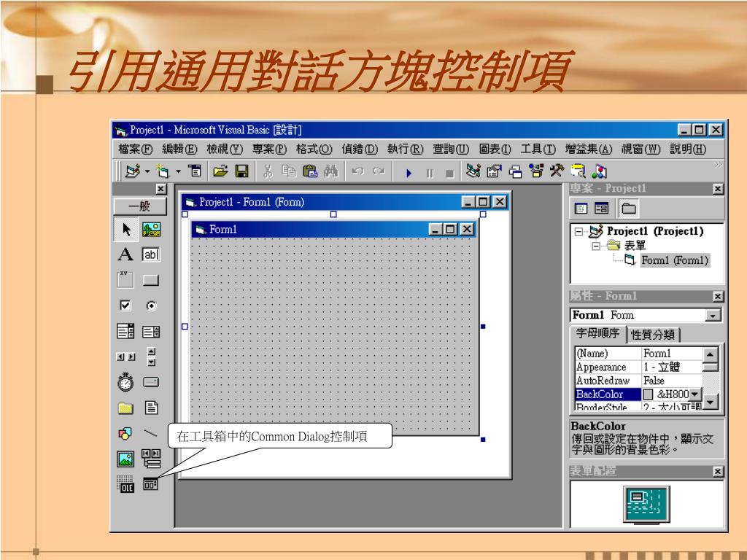This screenshot has width=747, height=560.
Task: Select the ListBox control tool
Action: 151,332
